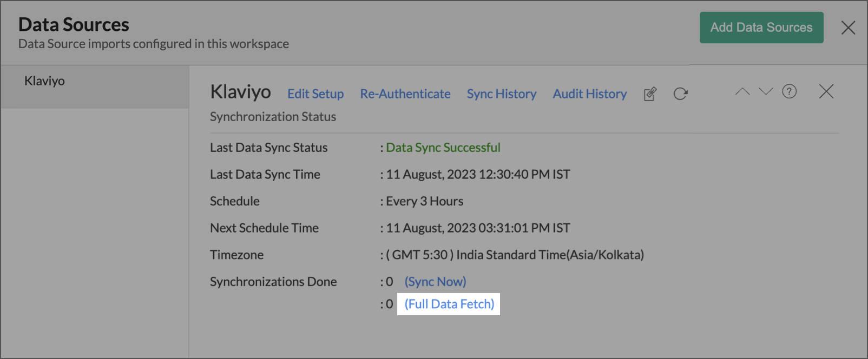The image size is (868, 359).
Task: Click the Every 3 Hours schedule value
Action: tap(425, 201)
